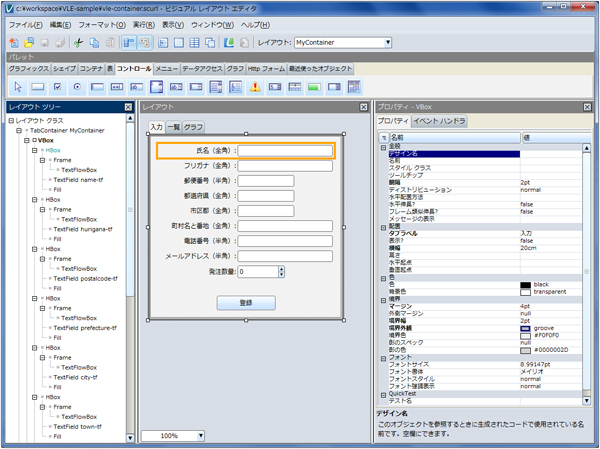The width and height of the screenshot is (600, 449).
Task: Click the フォントサイズ value 8.99147pt
Action: click(535, 364)
